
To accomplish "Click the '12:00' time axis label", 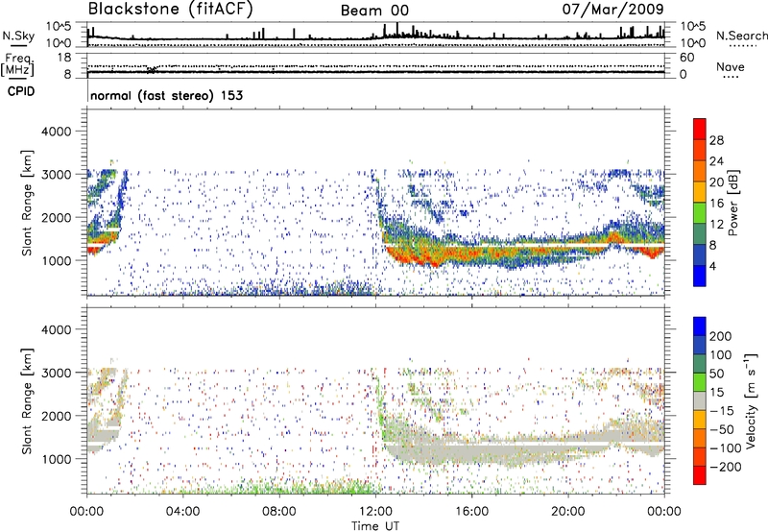I will [x=375, y=512].
